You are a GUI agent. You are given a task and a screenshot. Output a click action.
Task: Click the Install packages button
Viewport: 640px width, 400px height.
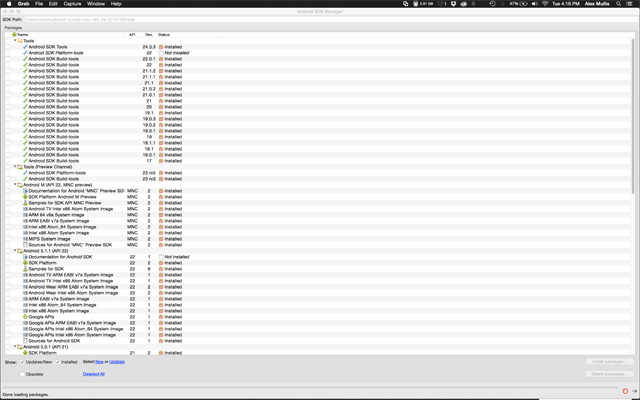point(609,362)
